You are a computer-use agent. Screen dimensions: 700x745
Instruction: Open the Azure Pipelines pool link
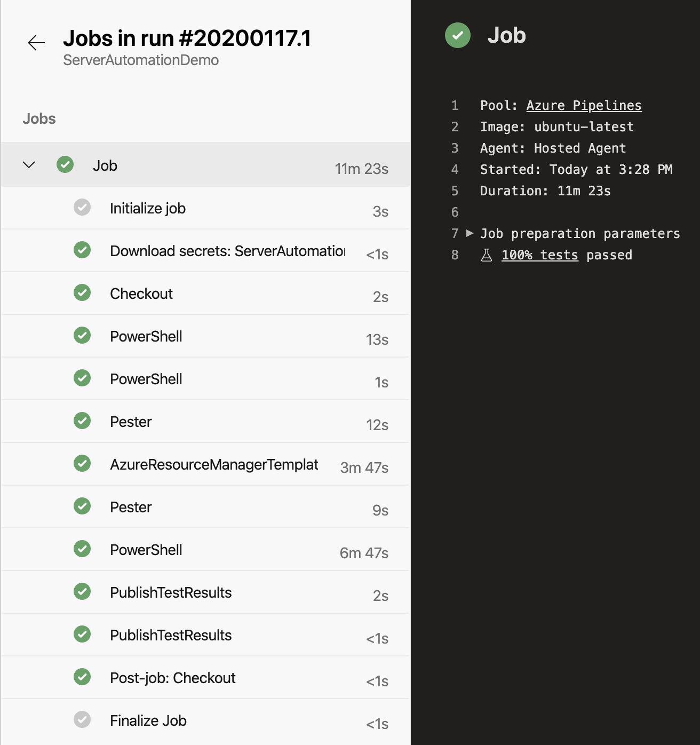pyautogui.click(x=584, y=106)
